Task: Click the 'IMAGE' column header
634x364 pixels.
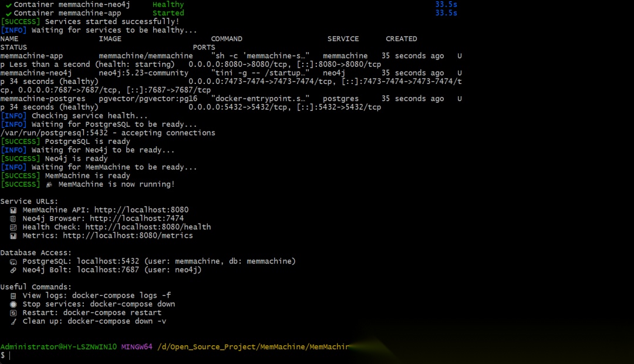Action: (x=110, y=39)
